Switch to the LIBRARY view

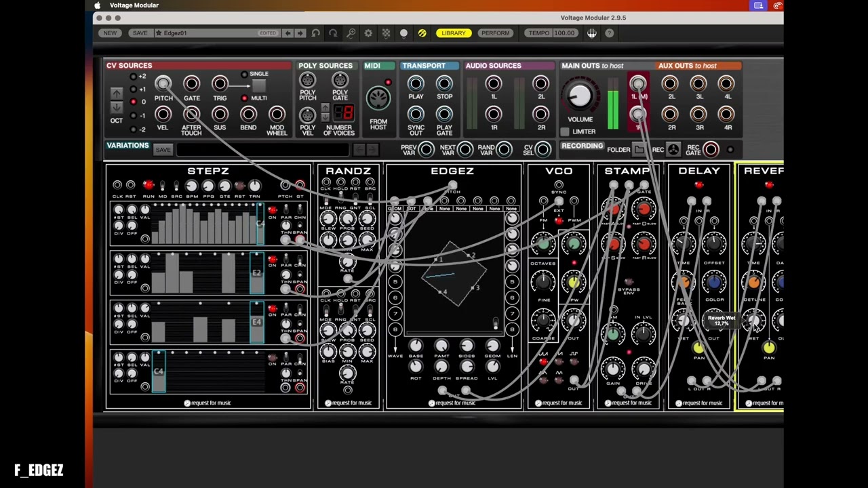pyautogui.click(x=454, y=33)
